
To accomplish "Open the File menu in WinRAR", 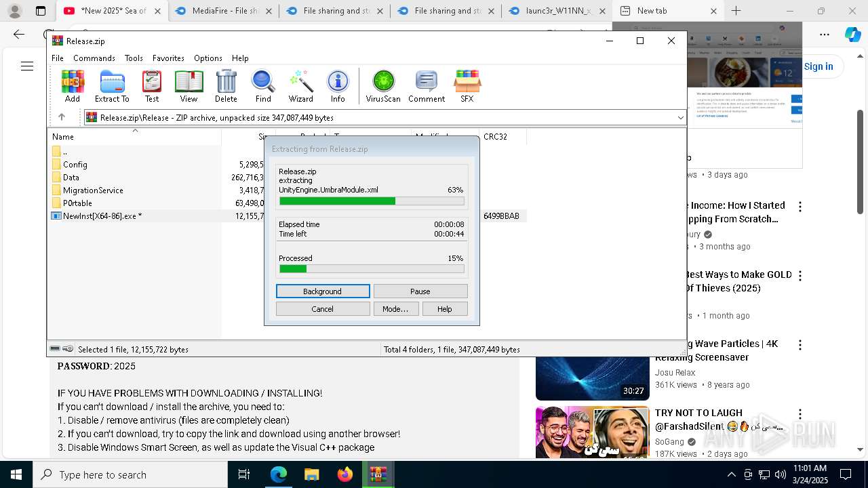I will [58, 58].
